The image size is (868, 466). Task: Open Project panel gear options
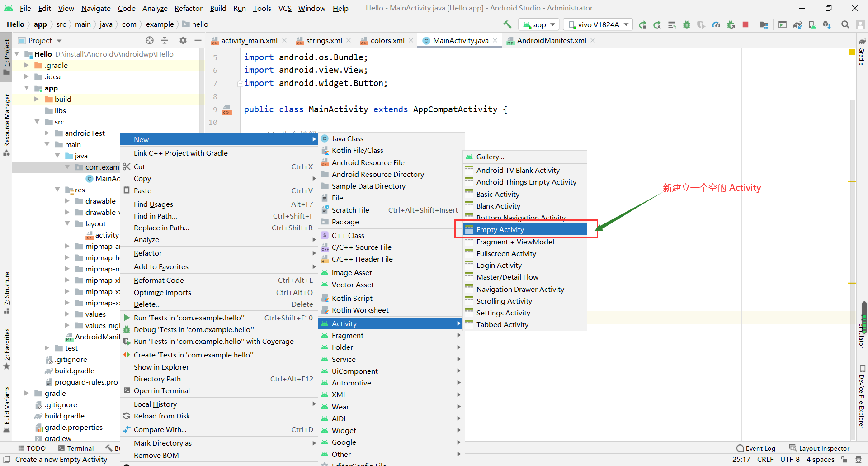(x=183, y=40)
